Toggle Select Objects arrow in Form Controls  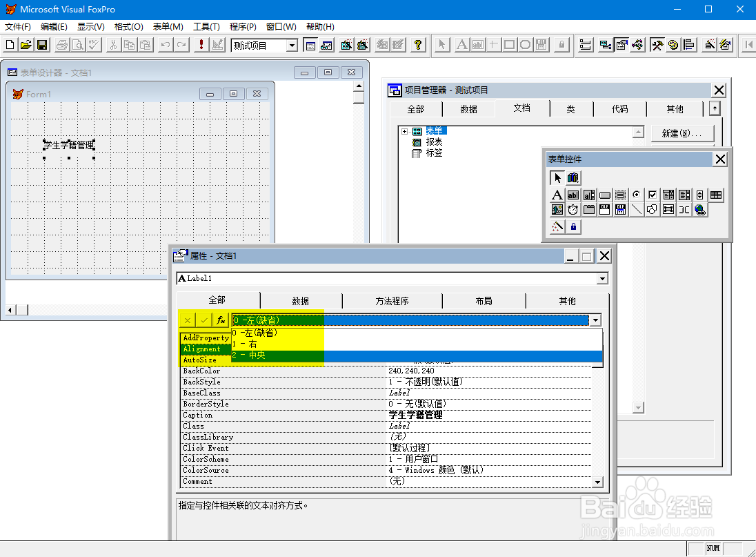click(x=557, y=178)
